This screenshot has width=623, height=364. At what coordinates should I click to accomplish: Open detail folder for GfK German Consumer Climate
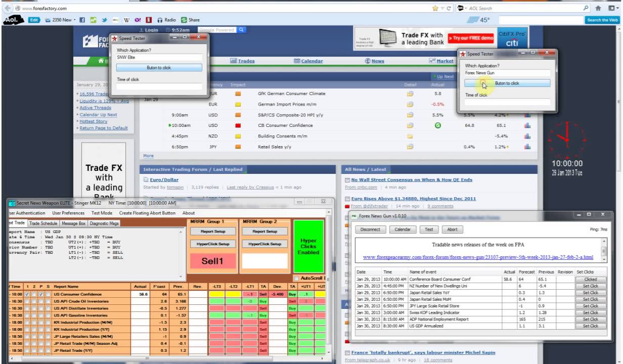click(410, 94)
